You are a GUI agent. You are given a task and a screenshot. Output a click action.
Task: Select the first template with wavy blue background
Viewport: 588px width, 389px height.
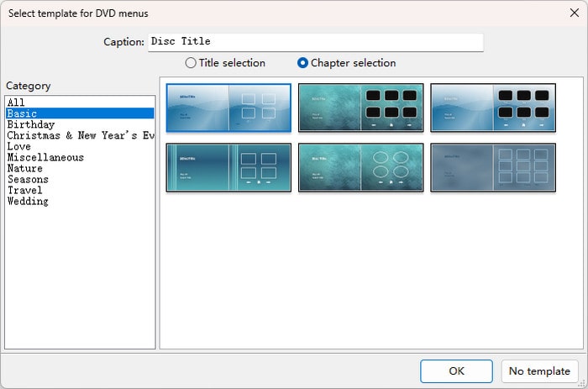click(x=228, y=108)
